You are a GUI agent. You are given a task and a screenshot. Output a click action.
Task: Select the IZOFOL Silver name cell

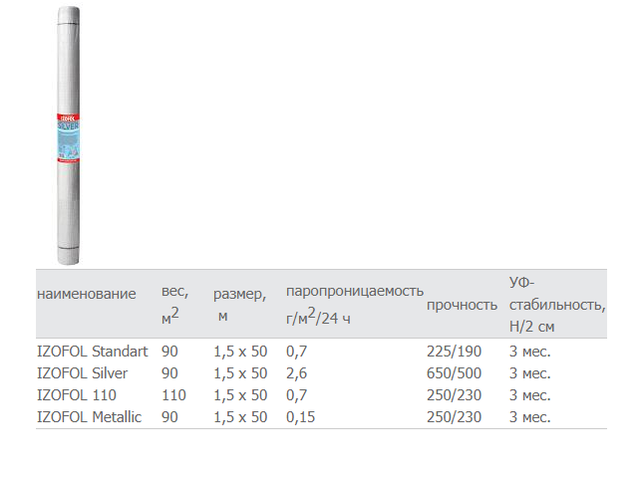82,373
